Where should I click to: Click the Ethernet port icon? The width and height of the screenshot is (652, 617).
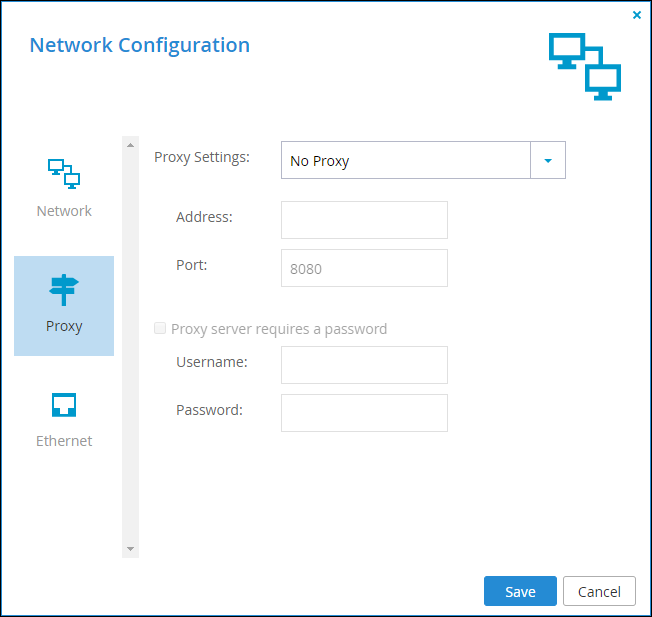click(64, 405)
